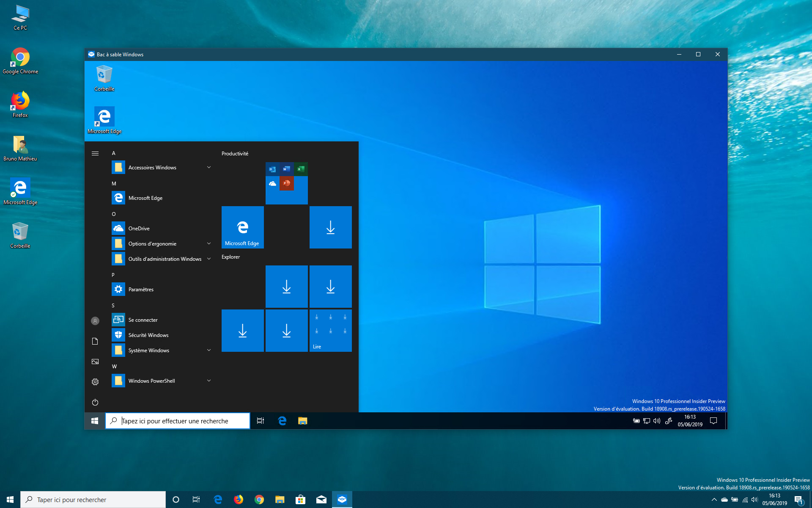Click Sandbox network tray icon
This screenshot has width=812, height=508.
pos(646,421)
